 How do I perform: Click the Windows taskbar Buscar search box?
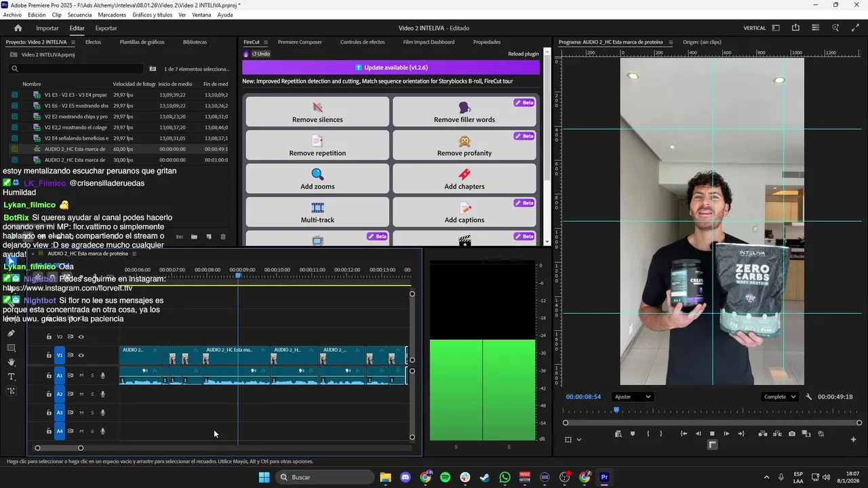click(325, 477)
